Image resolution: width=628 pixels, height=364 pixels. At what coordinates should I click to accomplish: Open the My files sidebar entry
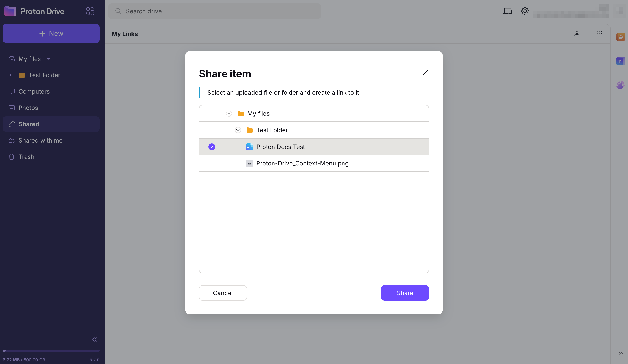tap(29, 59)
